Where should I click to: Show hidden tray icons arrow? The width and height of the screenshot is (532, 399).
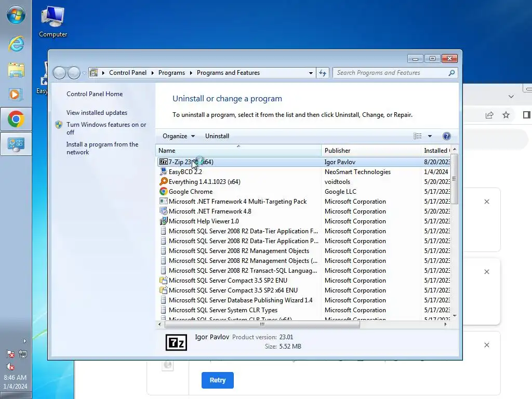24,341
